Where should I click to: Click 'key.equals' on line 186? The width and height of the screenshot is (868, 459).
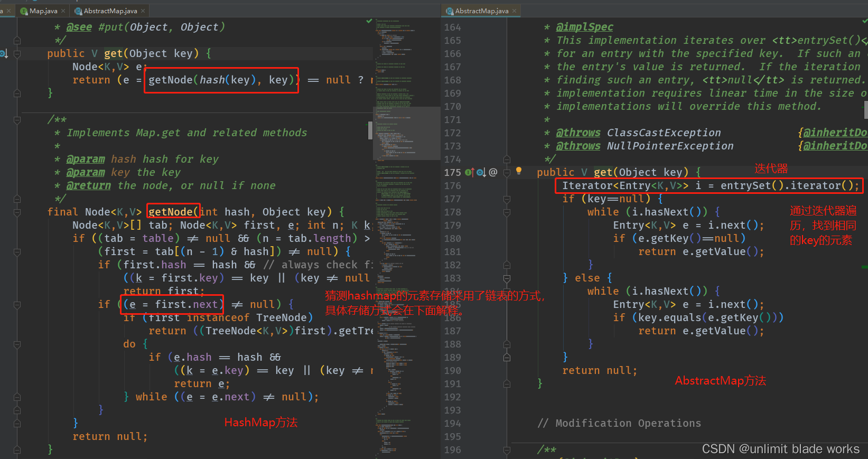[x=670, y=317]
